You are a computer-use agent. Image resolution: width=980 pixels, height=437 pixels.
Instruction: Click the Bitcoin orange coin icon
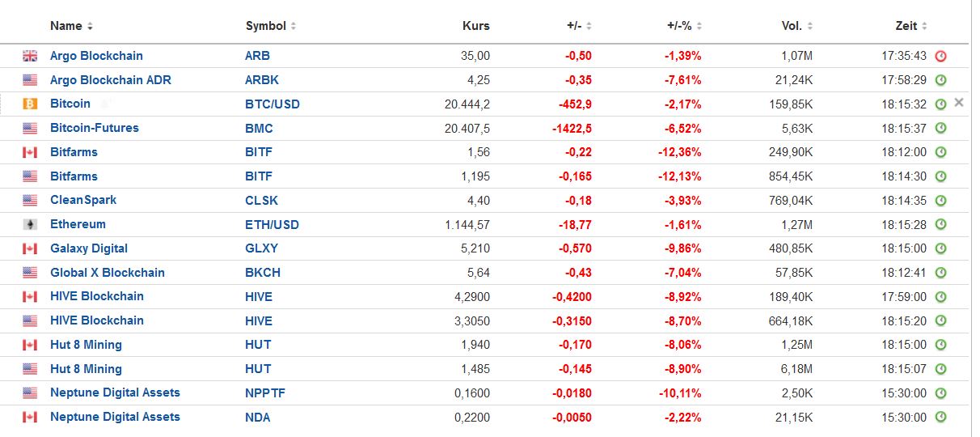pos(30,104)
